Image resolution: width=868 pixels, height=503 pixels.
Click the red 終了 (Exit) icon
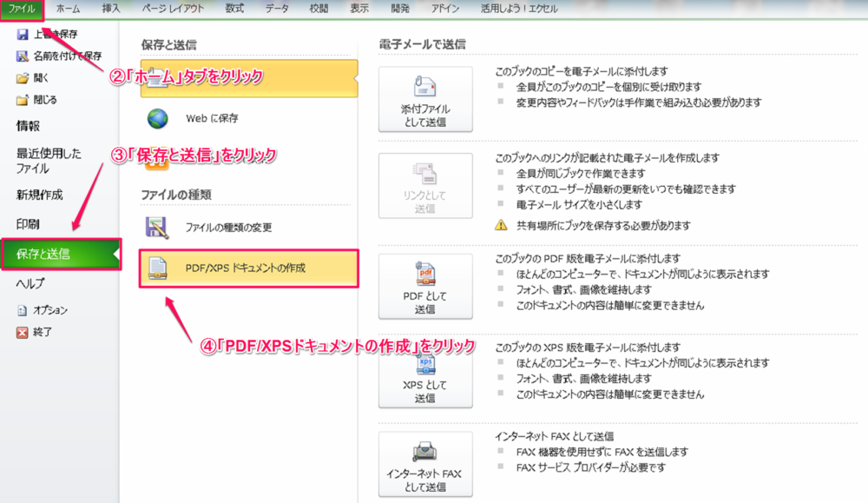tap(23, 332)
